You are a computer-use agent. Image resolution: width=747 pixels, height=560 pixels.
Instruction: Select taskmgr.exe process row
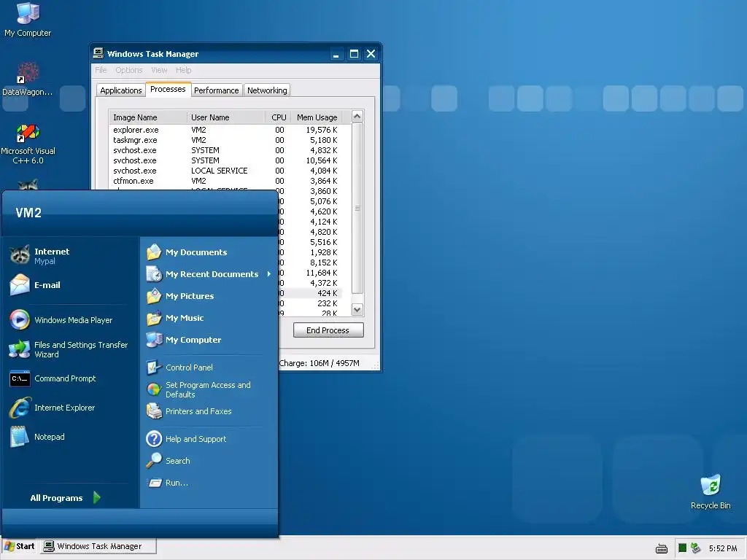tap(225, 140)
